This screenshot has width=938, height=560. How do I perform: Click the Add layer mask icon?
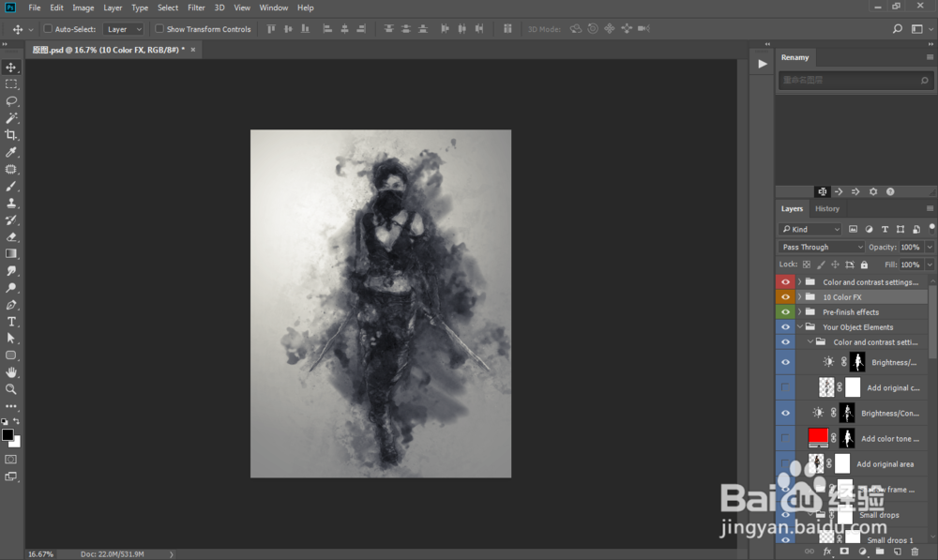click(x=844, y=552)
